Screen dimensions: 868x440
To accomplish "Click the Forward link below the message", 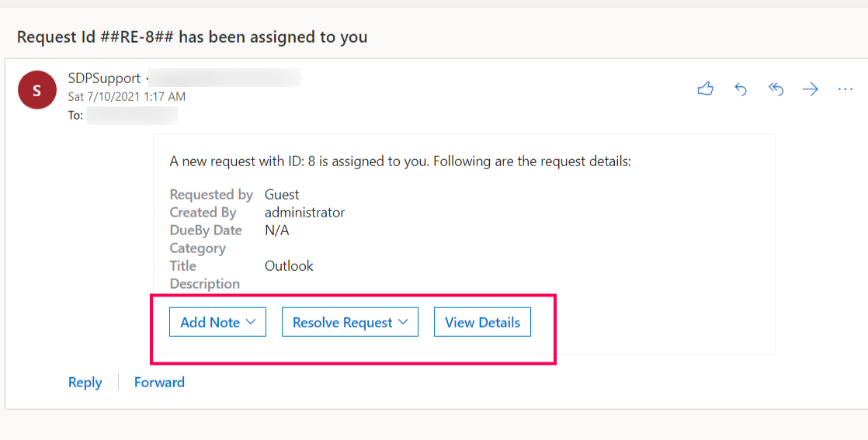I will coord(159,383).
